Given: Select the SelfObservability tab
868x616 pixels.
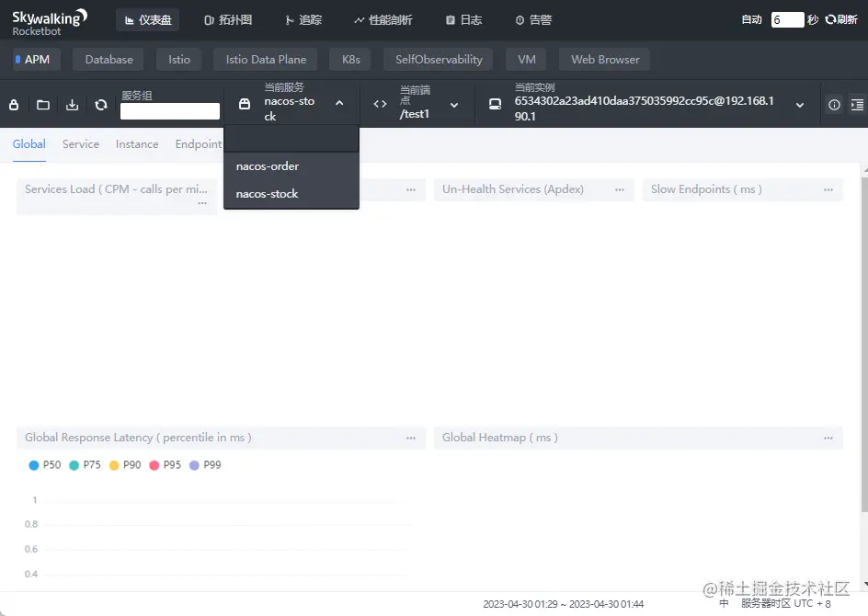Looking at the screenshot, I should click(439, 59).
